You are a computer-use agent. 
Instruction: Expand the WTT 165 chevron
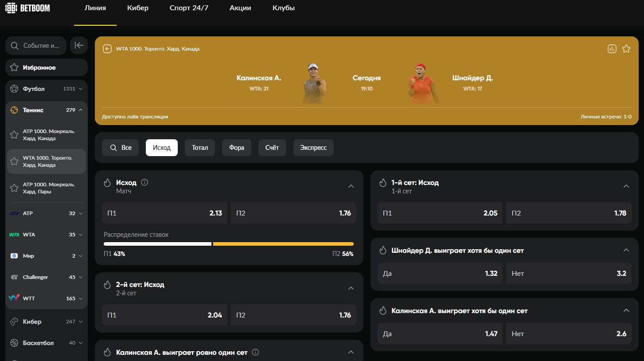point(81,298)
